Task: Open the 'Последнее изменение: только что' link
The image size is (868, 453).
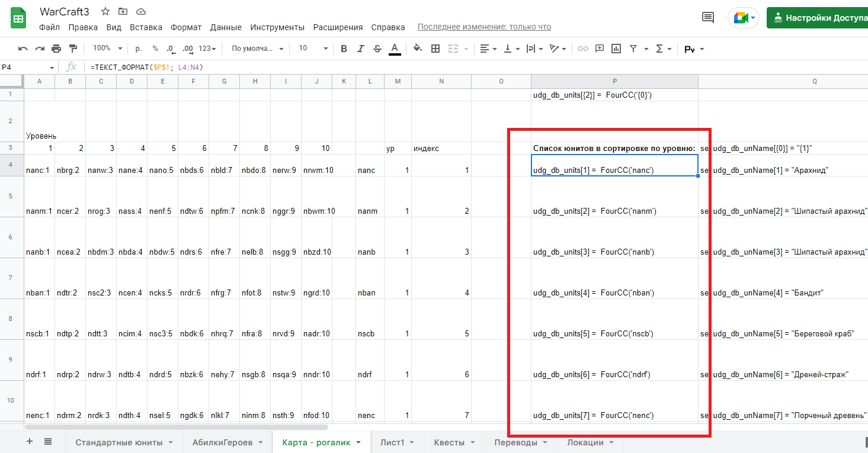Action: (484, 27)
